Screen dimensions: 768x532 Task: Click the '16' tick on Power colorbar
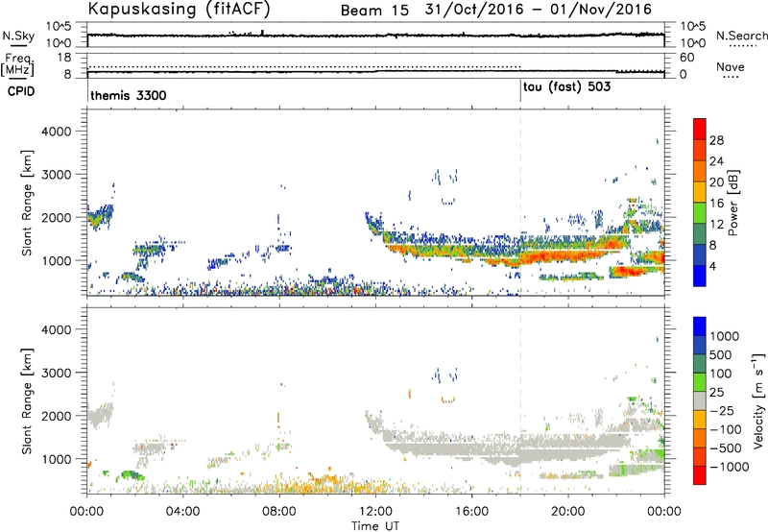[x=716, y=204]
